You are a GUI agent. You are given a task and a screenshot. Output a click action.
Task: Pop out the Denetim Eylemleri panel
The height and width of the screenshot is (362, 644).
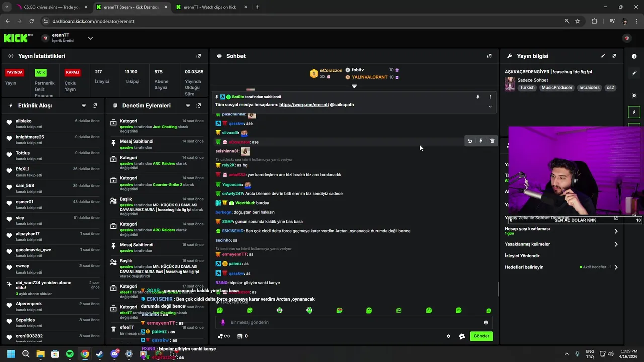(x=198, y=106)
